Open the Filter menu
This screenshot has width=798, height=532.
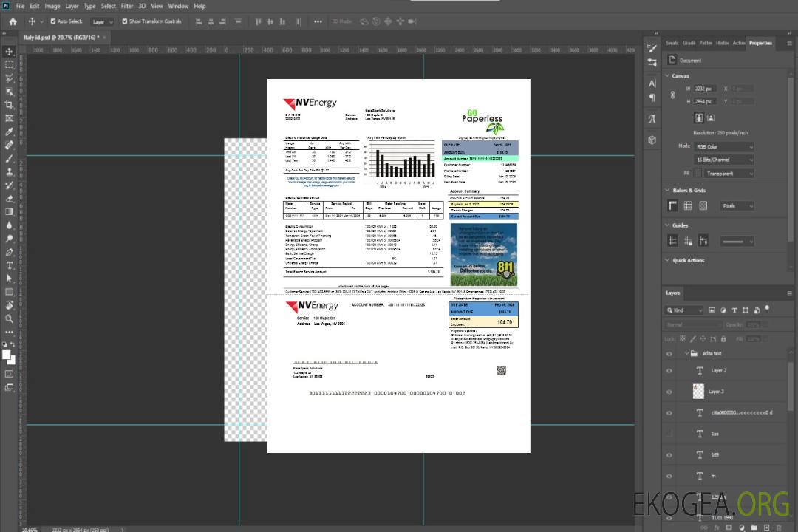point(127,6)
